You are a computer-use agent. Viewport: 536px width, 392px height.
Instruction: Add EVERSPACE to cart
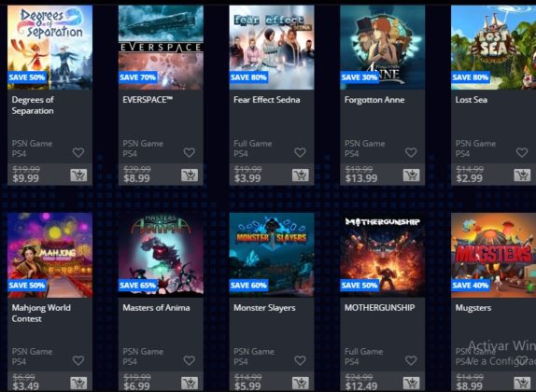tap(190, 175)
